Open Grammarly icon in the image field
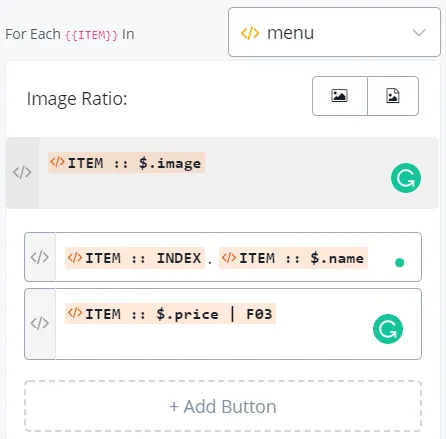 pyautogui.click(x=406, y=178)
